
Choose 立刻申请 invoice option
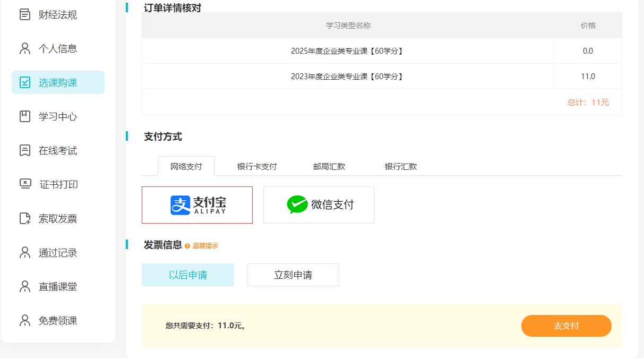click(x=293, y=275)
